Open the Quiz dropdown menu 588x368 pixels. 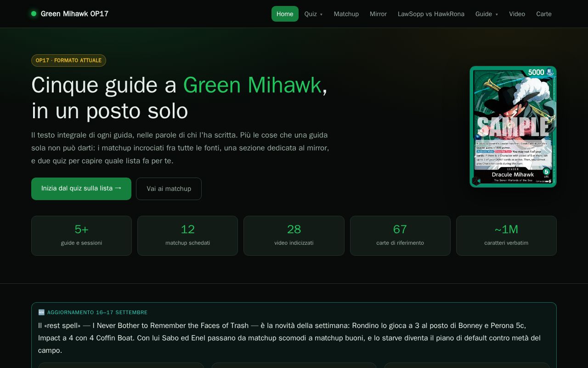tap(313, 14)
